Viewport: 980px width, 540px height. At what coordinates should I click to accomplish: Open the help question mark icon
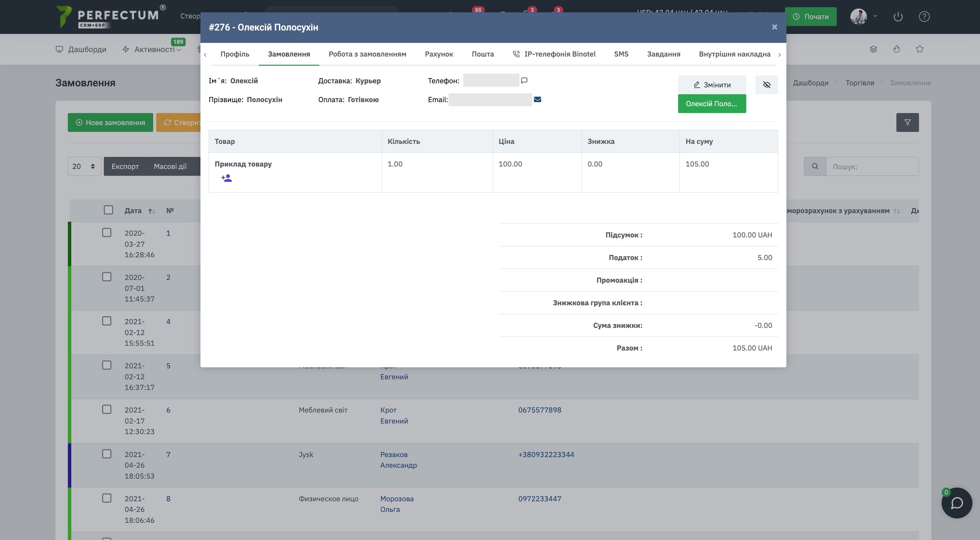pos(924,17)
